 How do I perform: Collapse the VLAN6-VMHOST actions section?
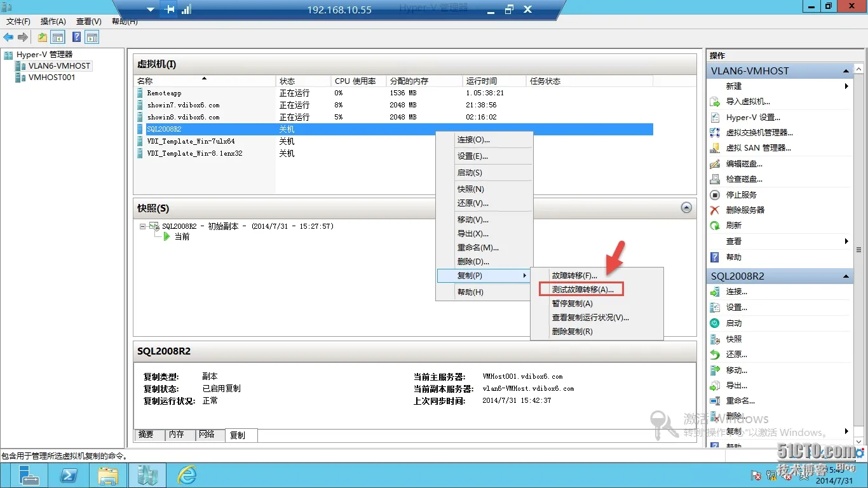[846, 71]
